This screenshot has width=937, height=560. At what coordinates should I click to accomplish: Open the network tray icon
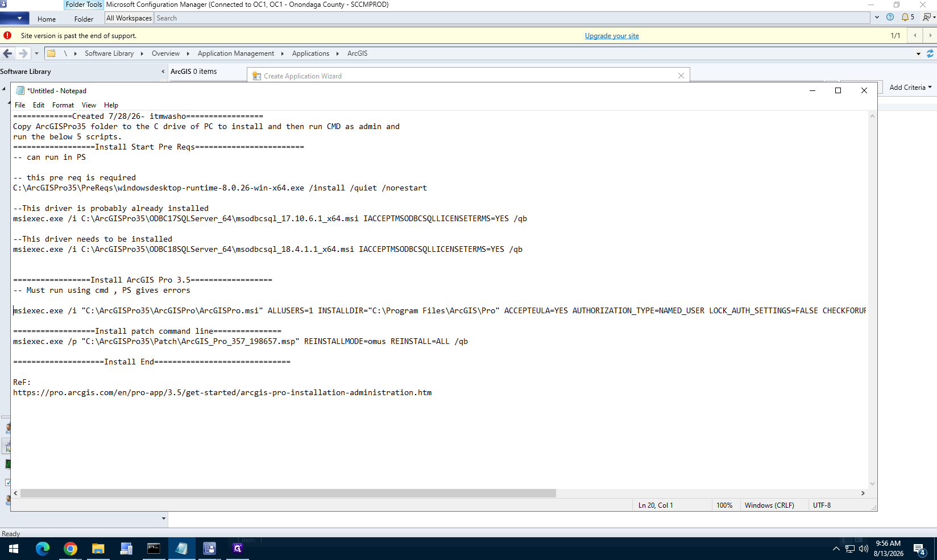tap(850, 549)
